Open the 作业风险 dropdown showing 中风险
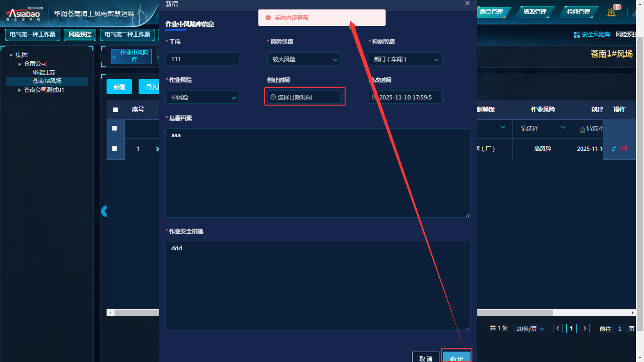The height and width of the screenshot is (362, 644). click(x=202, y=98)
